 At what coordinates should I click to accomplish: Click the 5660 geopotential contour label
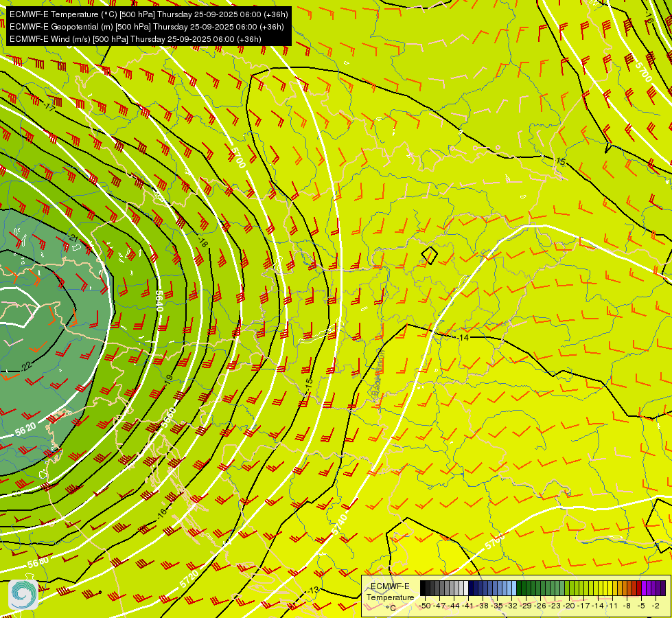(168, 417)
